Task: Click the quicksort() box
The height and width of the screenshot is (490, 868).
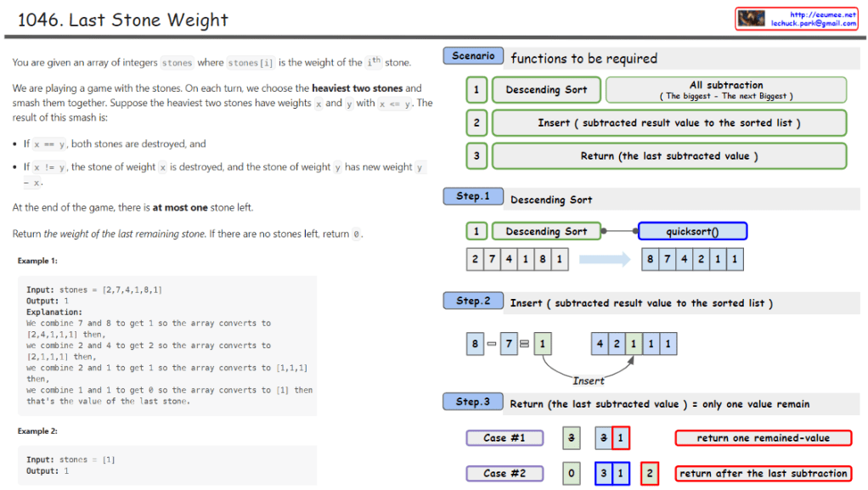Action: (692, 231)
